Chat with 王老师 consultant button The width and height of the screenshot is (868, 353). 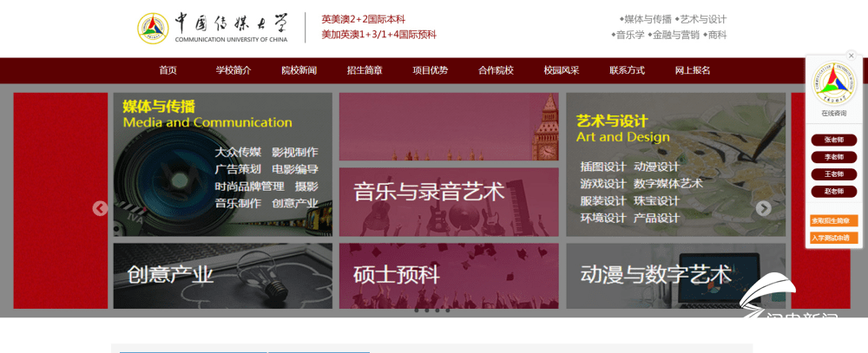click(x=833, y=174)
